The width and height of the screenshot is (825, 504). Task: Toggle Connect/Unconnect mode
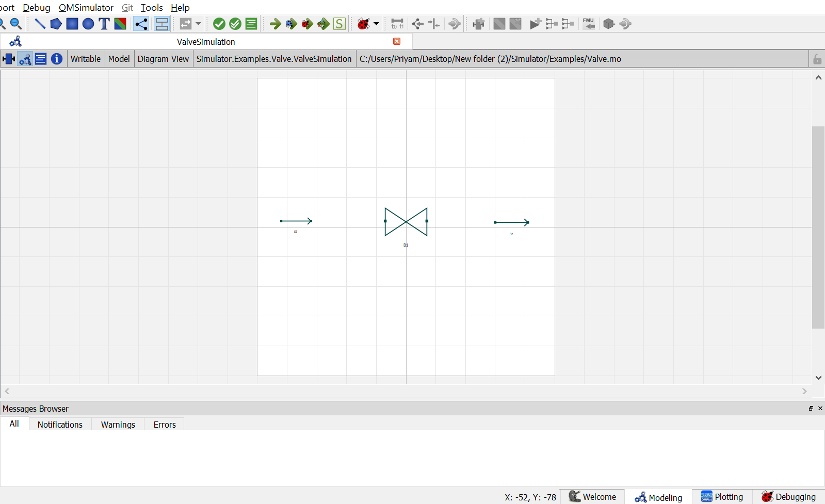coord(141,24)
